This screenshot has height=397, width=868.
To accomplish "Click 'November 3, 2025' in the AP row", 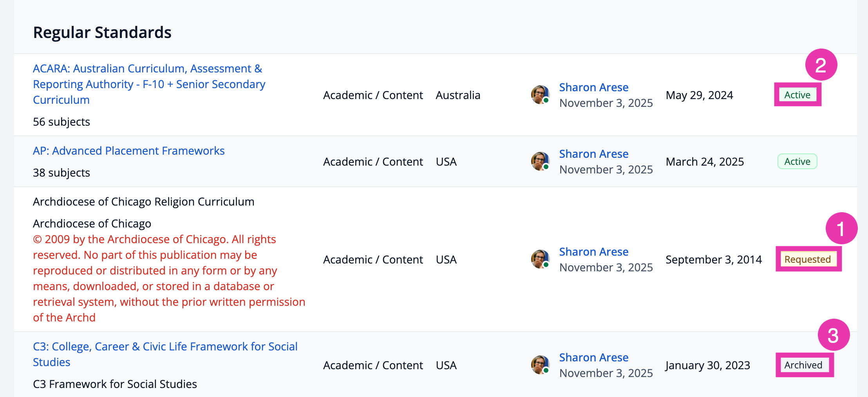I will pos(606,170).
